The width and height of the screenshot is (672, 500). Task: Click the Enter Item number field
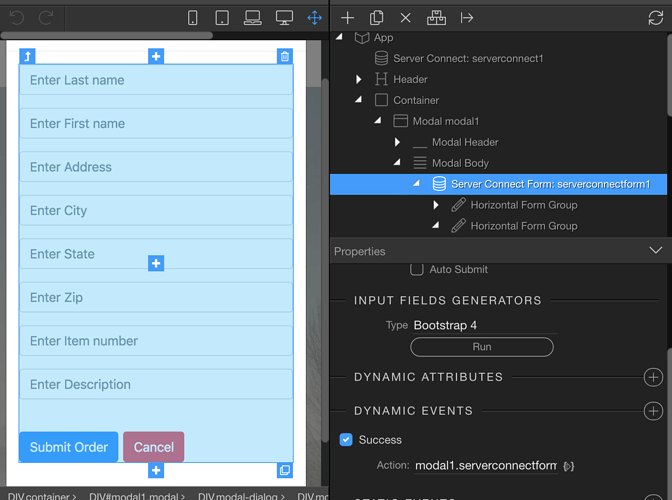156,341
